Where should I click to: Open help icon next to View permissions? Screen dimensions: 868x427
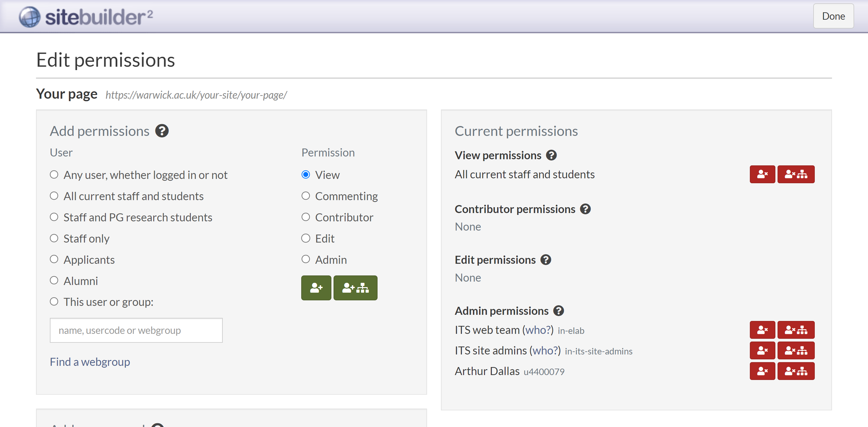[551, 155]
